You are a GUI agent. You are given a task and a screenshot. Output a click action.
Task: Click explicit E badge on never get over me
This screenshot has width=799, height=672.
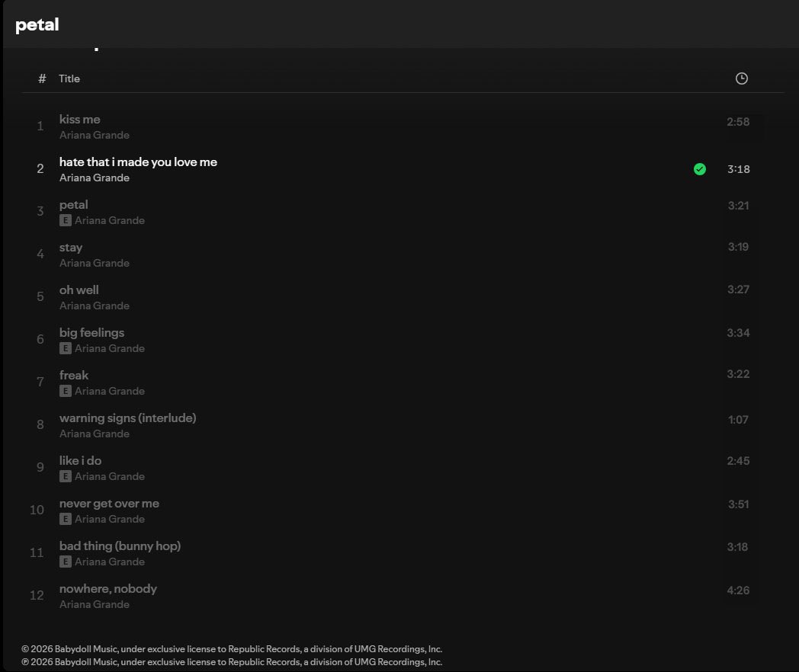click(x=66, y=520)
